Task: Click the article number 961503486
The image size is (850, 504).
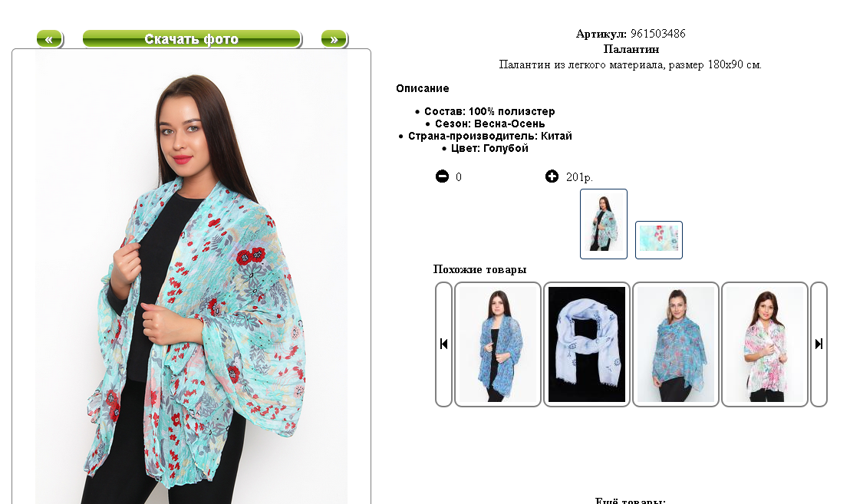Action: click(657, 34)
